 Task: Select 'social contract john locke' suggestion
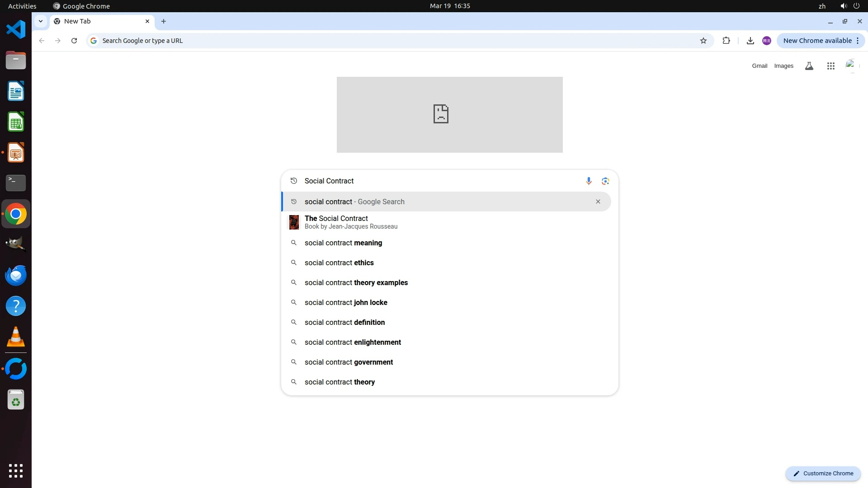point(346,302)
